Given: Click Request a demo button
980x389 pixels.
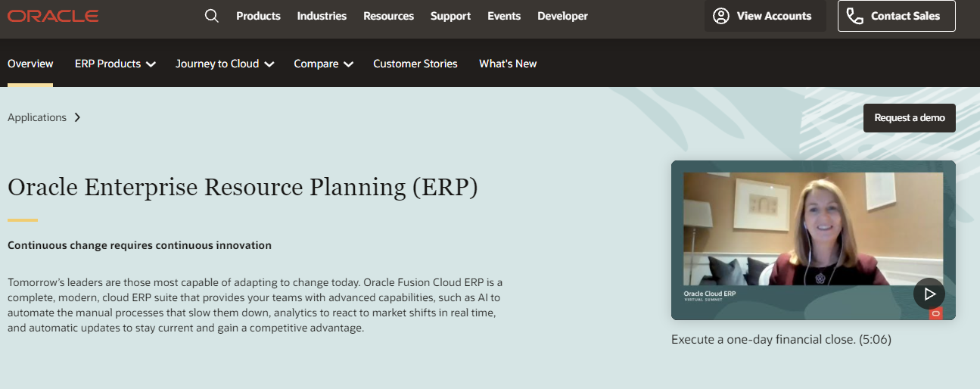Looking at the screenshot, I should click(910, 118).
